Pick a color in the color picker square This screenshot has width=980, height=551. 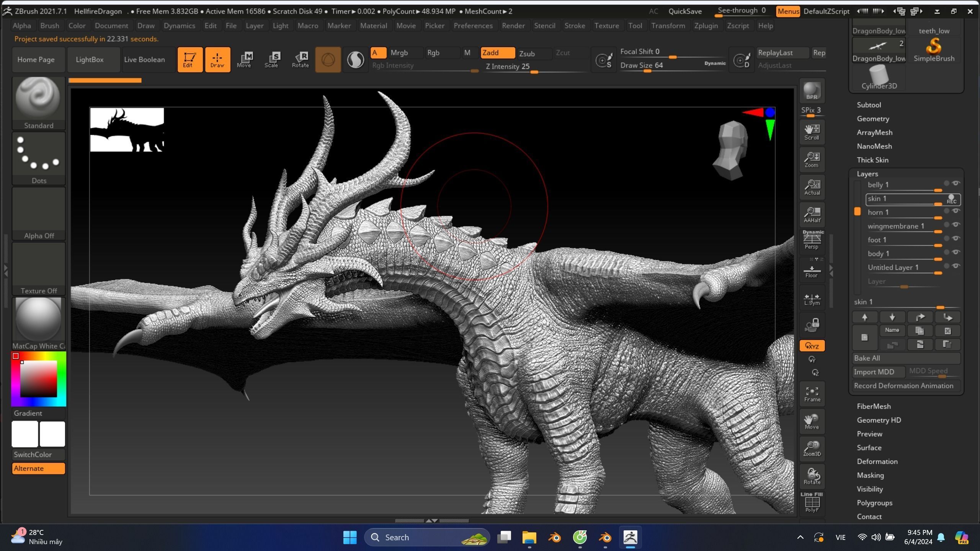[39, 379]
